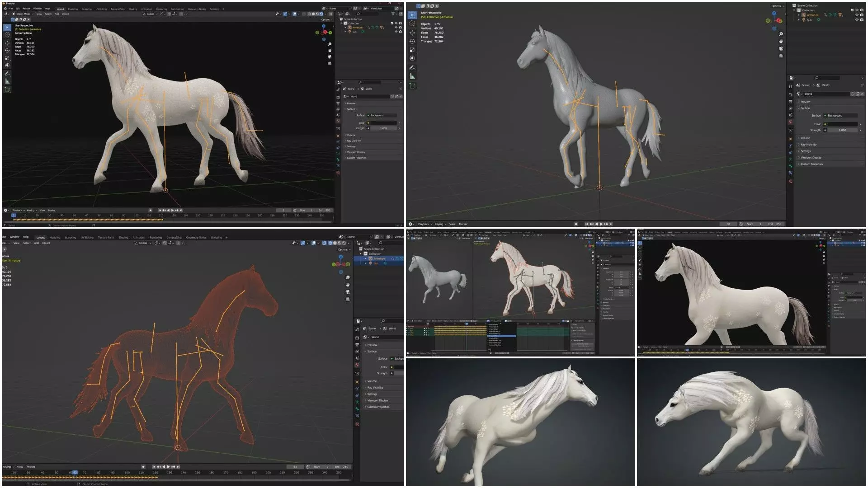Hide Armature with its eye icon, large gray-horse window
The width and height of the screenshot is (868, 488).
pyautogui.click(x=856, y=15)
